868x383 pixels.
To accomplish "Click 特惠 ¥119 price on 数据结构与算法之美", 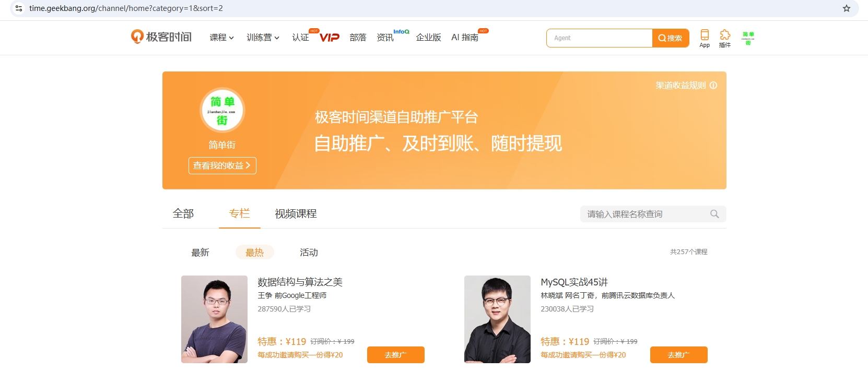I will (282, 341).
